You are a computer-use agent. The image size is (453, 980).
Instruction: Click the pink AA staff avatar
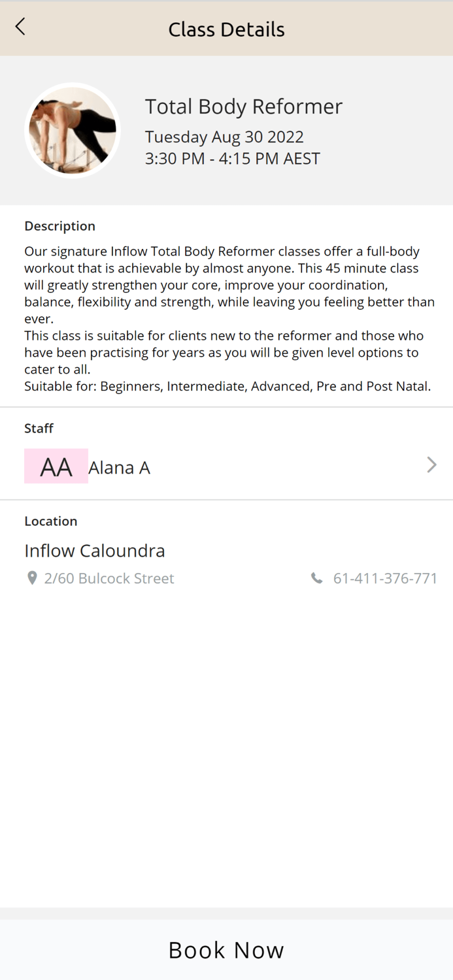pos(56,466)
